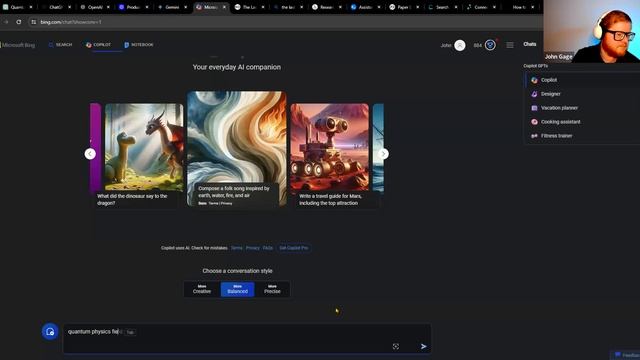The width and height of the screenshot is (640, 360).
Task: Open the Fitness trainer GPT
Action: (x=582, y=136)
